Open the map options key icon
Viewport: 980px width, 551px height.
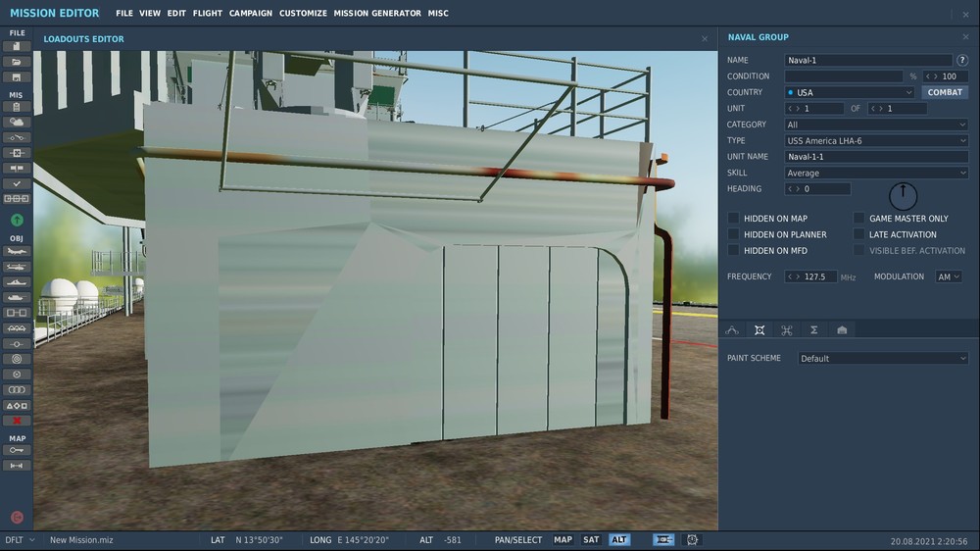[x=17, y=450]
